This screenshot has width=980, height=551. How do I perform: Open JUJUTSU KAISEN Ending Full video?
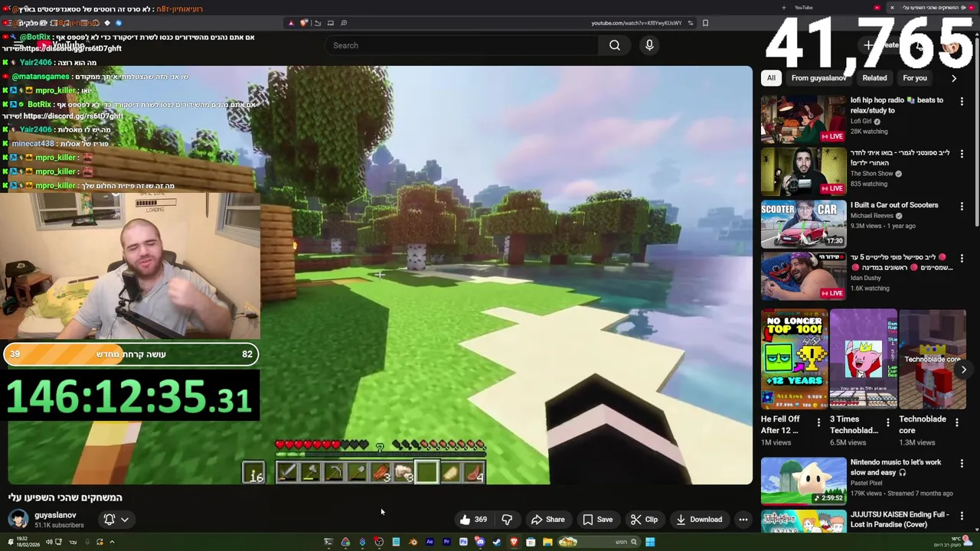[x=900, y=519]
